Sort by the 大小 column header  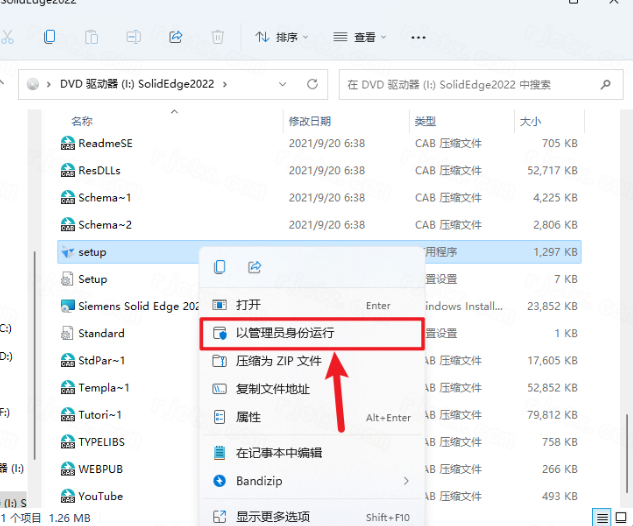pos(530,121)
